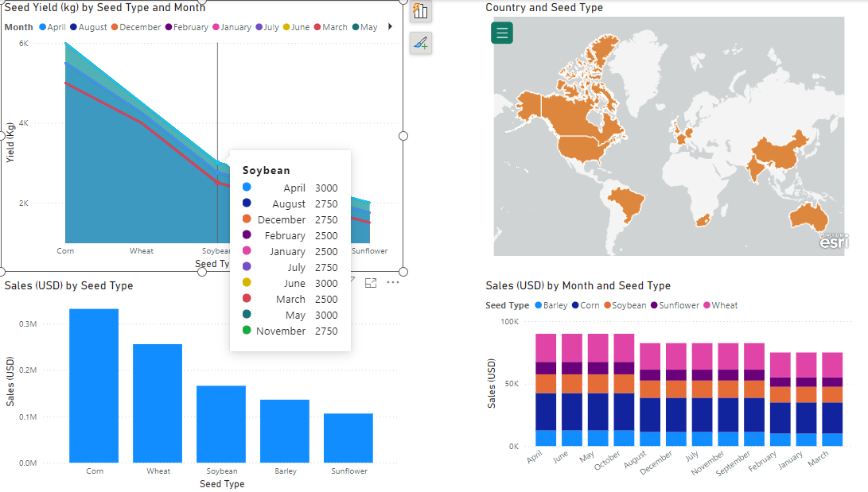This screenshot has width=868, height=492.
Task: Select the Sunflower bar in Sales by Seed Type
Action: pos(348,437)
